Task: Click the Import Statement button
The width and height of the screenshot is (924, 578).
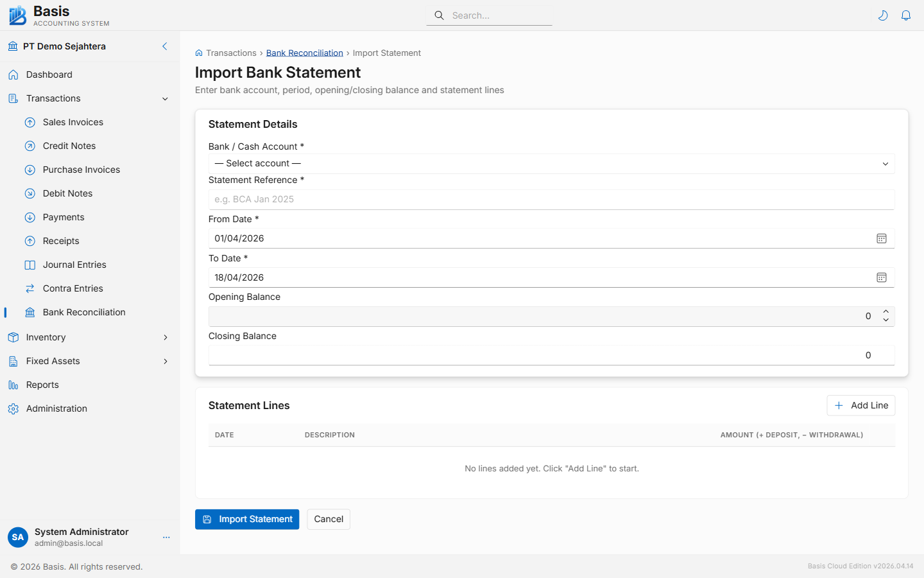Action: pos(247,519)
